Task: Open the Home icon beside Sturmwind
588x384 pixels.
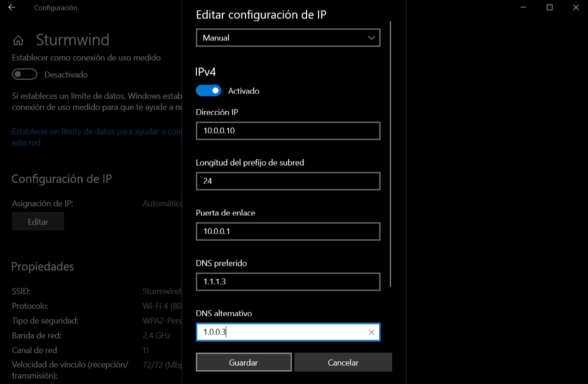Action: tap(18, 41)
